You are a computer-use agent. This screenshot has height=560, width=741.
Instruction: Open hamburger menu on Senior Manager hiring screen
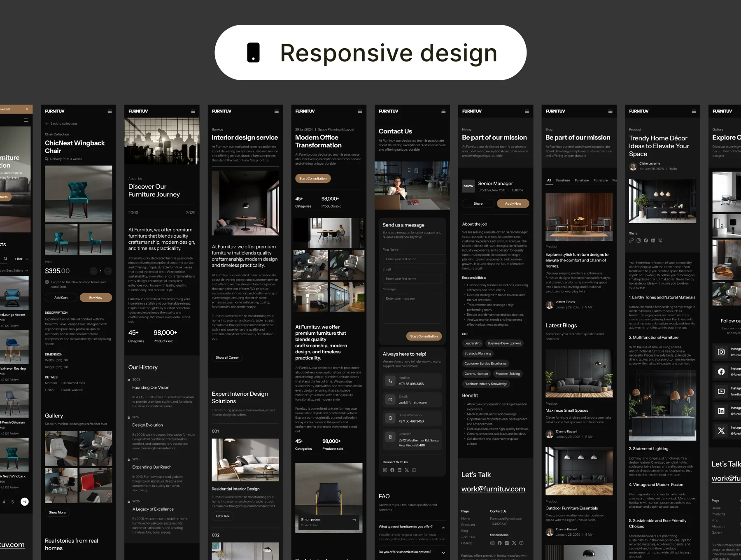527,111
